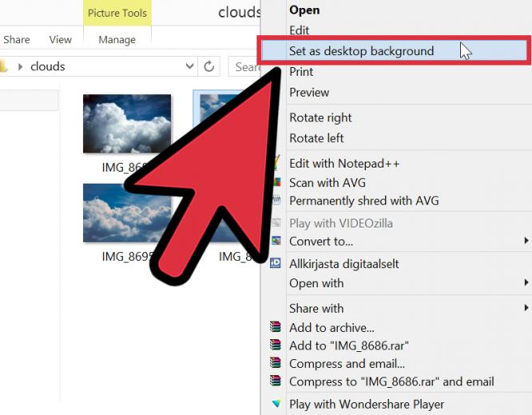Expand the Share with submenu arrow
Image resolution: width=532 pixels, height=415 pixels.
[526, 307]
